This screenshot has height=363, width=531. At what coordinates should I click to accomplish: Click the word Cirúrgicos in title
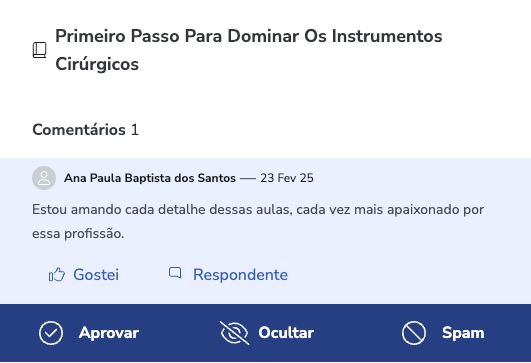(97, 64)
